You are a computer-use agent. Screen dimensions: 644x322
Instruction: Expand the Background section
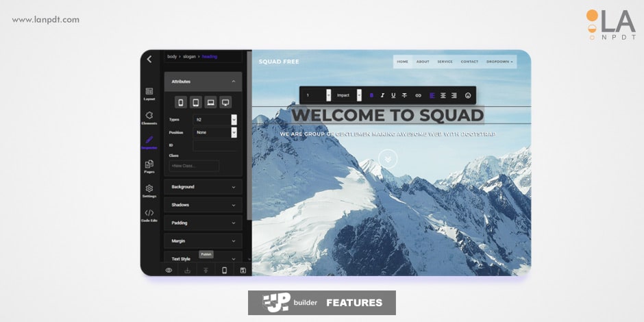point(203,187)
